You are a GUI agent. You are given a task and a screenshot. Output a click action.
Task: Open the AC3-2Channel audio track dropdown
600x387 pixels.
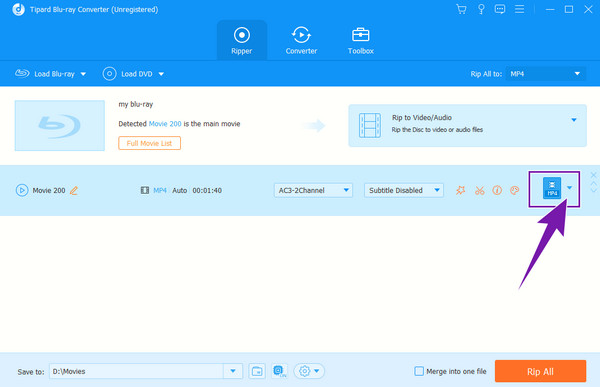[313, 190]
